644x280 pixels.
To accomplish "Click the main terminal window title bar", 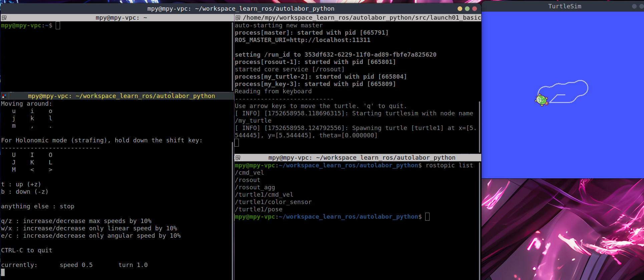I will (x=240, y=9).
